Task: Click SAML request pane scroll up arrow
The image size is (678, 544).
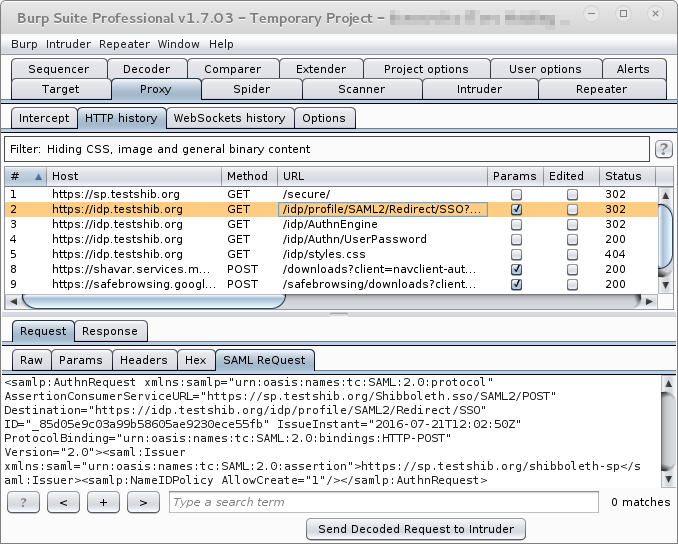Action: coord(668,383)
